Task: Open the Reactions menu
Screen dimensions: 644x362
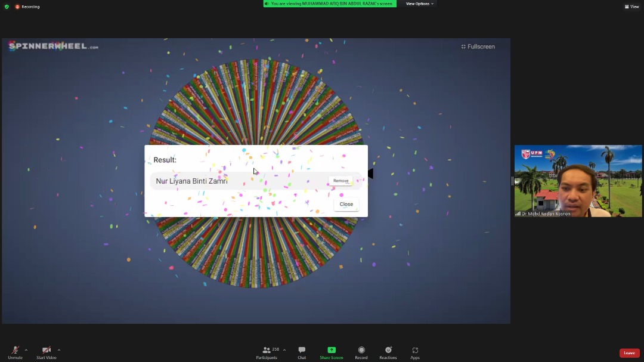Action: (x=388, y=352)
